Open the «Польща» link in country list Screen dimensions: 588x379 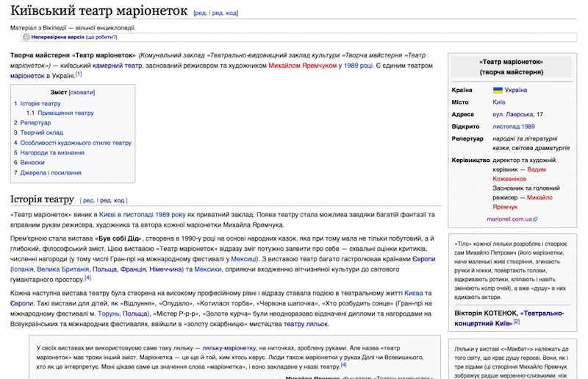[104, 269]
